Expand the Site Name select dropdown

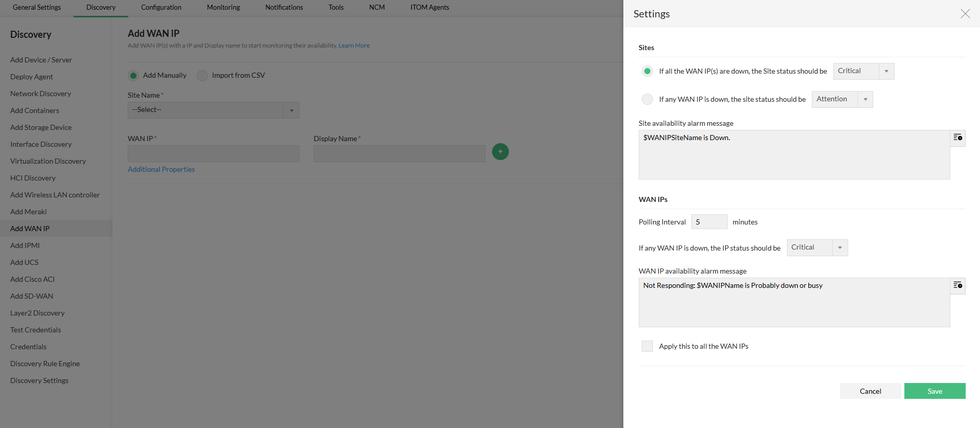pos(213,110)
